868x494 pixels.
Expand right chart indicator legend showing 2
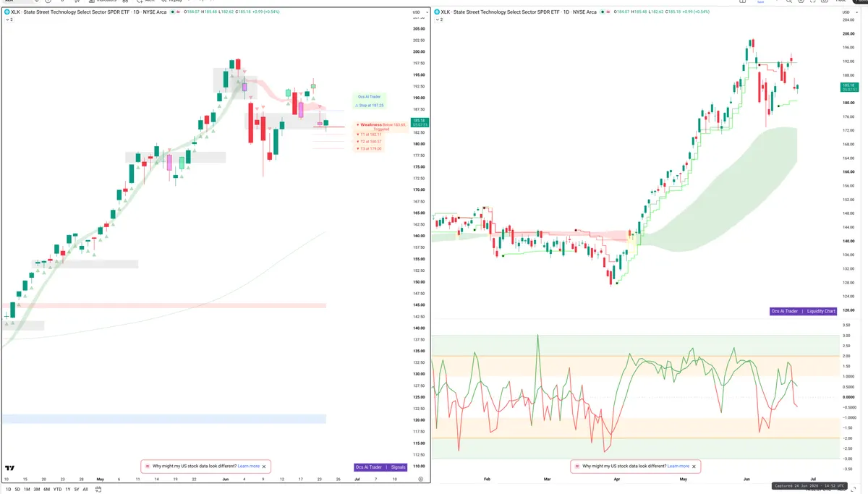439,20
